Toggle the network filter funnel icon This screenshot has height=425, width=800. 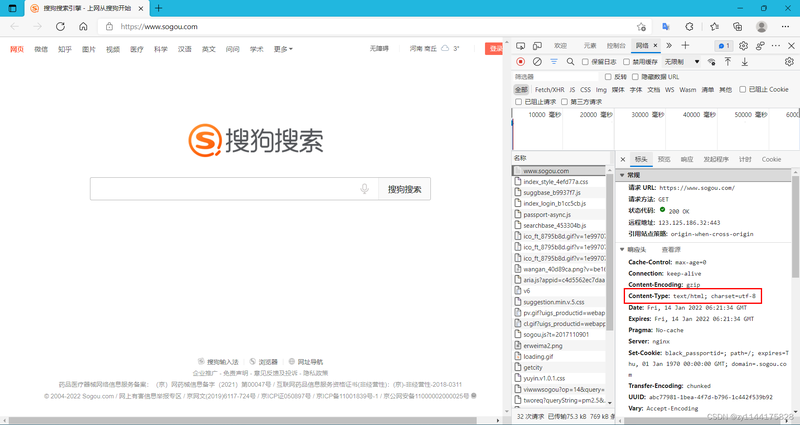tap(554, 62)
